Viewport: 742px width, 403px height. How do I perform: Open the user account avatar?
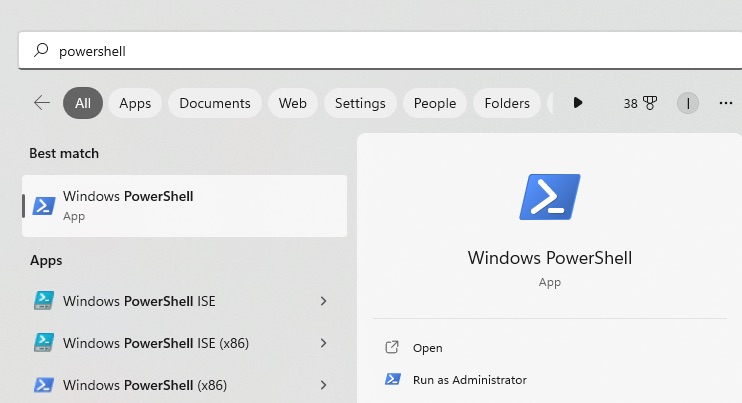688,103
